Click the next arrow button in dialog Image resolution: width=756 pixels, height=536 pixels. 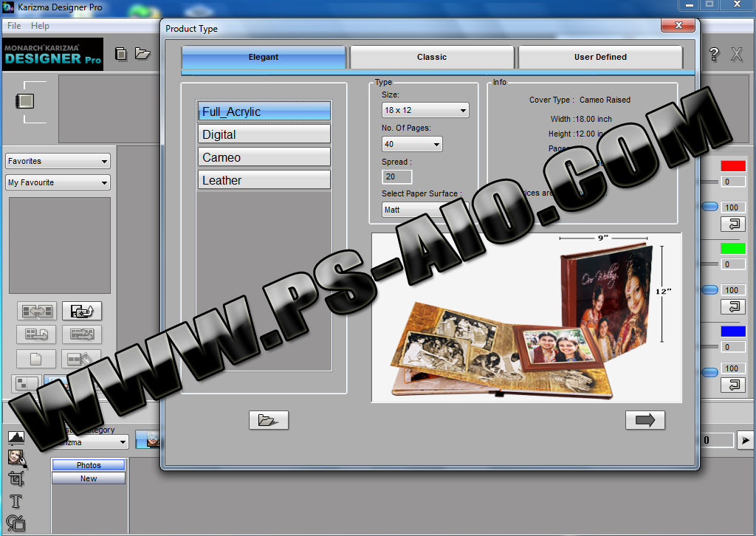(x=645, y=420)
